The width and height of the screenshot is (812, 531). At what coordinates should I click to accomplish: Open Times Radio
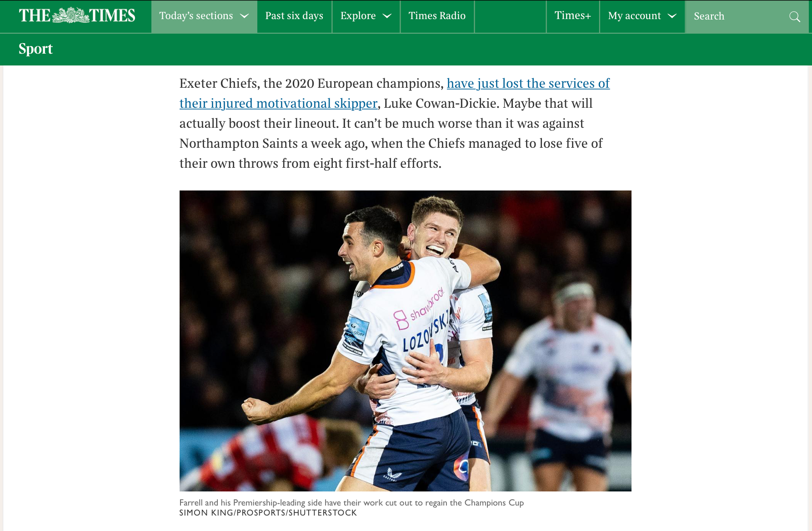(437, 16)
